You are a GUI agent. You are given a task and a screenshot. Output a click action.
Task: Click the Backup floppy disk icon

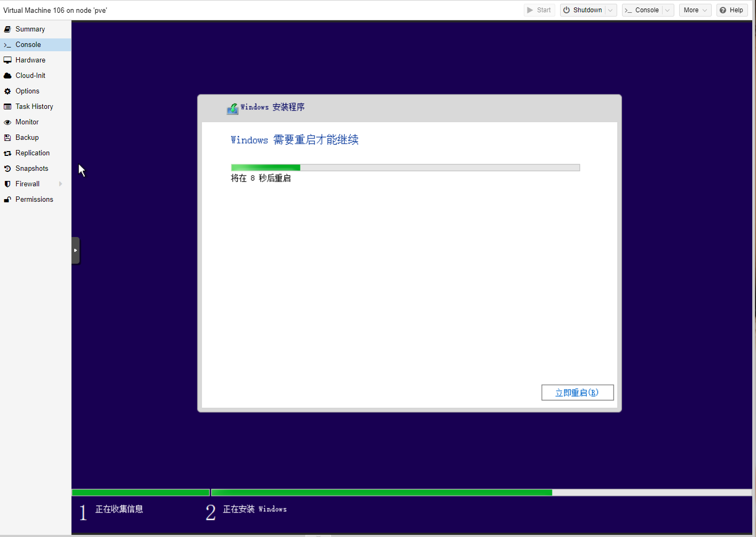[7, 138]
